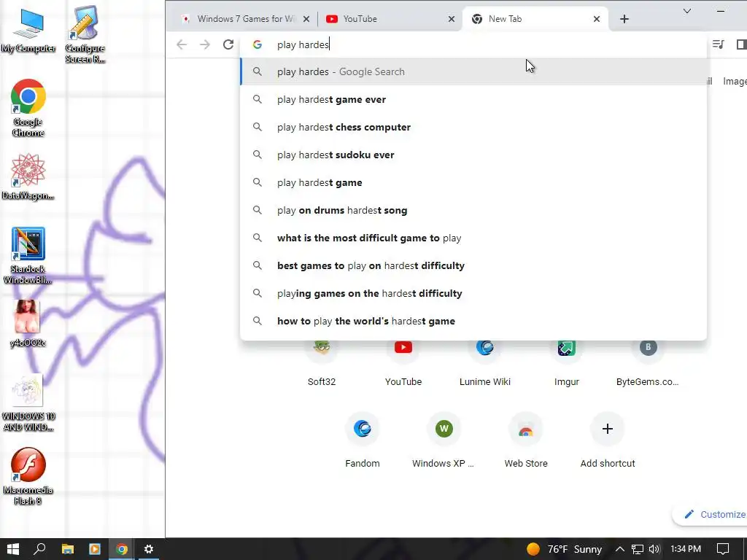
Task: Select WINDOWS 10 AND WIND... desktop file
Action: point(28,402)
